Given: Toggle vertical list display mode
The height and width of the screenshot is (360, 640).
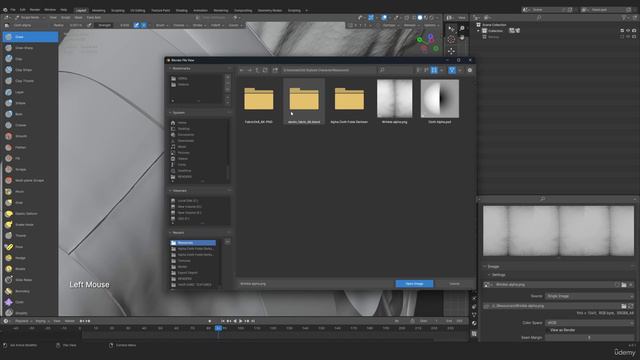Looking at the screenshot, I should [x=419, y=70].
